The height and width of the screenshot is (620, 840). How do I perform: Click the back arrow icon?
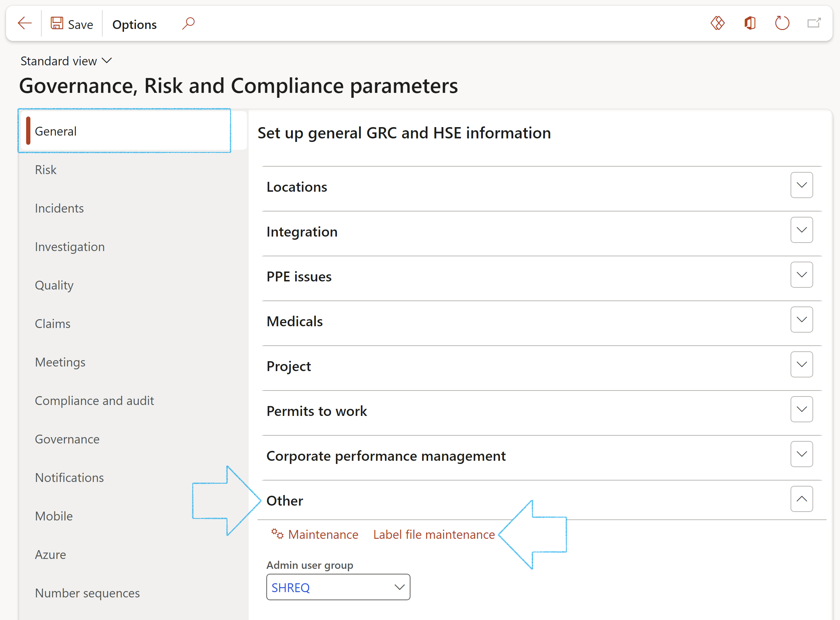[x=25, y=24]
